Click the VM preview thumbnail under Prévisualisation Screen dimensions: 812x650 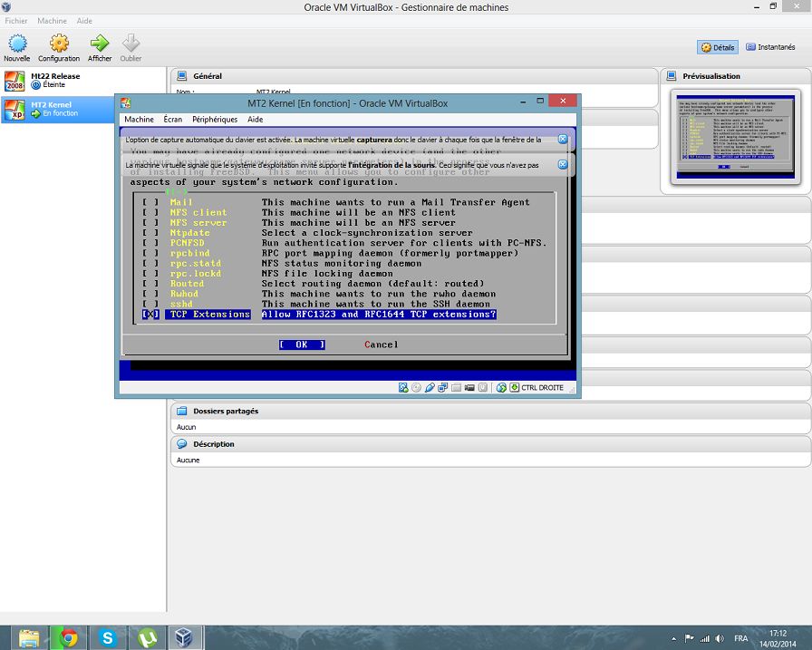pyautogui.click(x=735, y=138)
